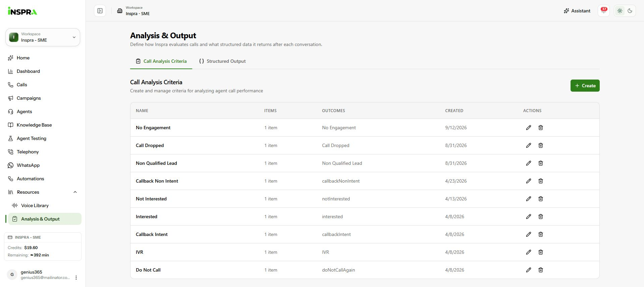The image size is (644, 287).
Task: Switch to light theme mode
Action: [620, 11]
